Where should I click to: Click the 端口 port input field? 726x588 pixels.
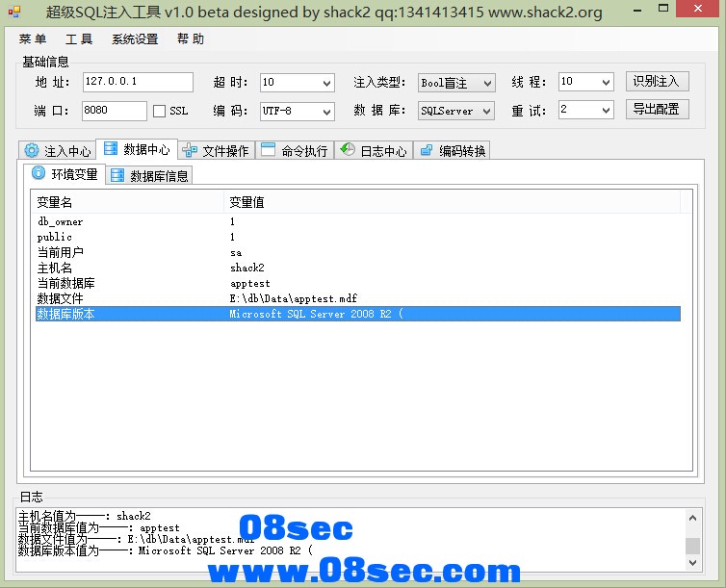coord(115,111)
